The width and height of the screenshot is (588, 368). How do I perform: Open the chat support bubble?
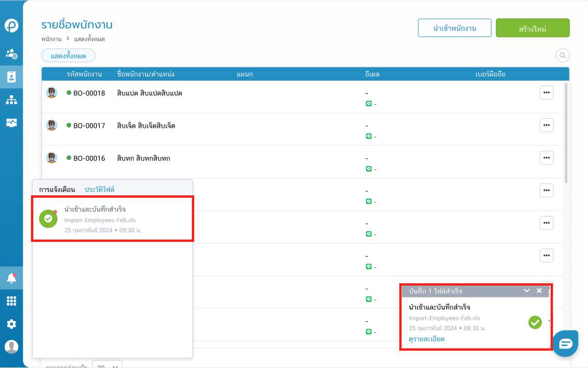tap(566, 343)
